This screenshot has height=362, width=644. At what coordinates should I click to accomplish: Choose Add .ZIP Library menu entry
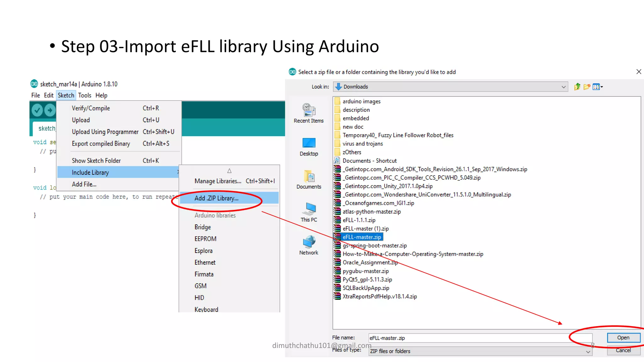[216, 198]
